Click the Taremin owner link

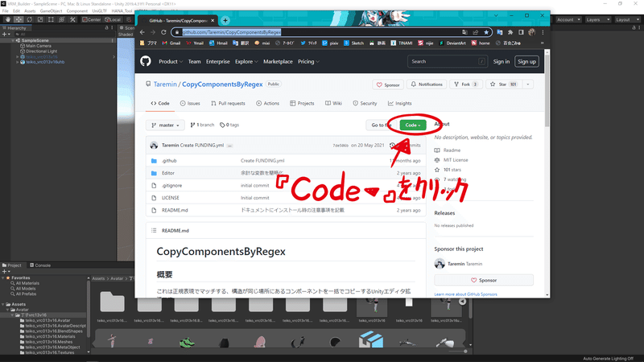(165, 84)
